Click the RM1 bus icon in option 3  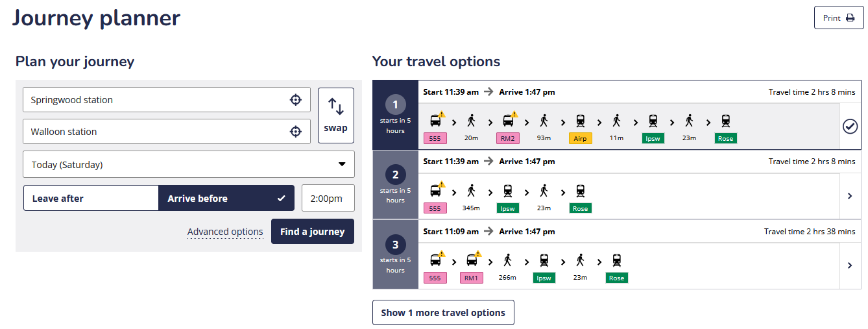tap(472, 260)
